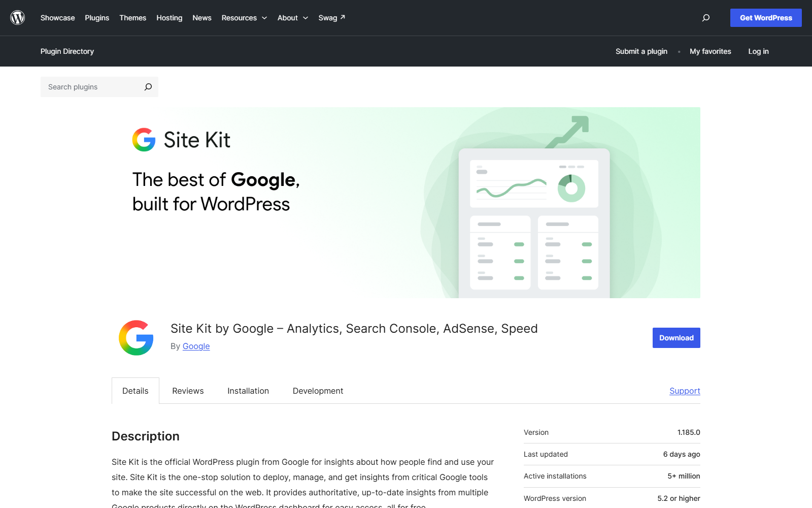Open the Swag external link
The height and width of the screenshot is (508, 812).
[x=332, y=18]
